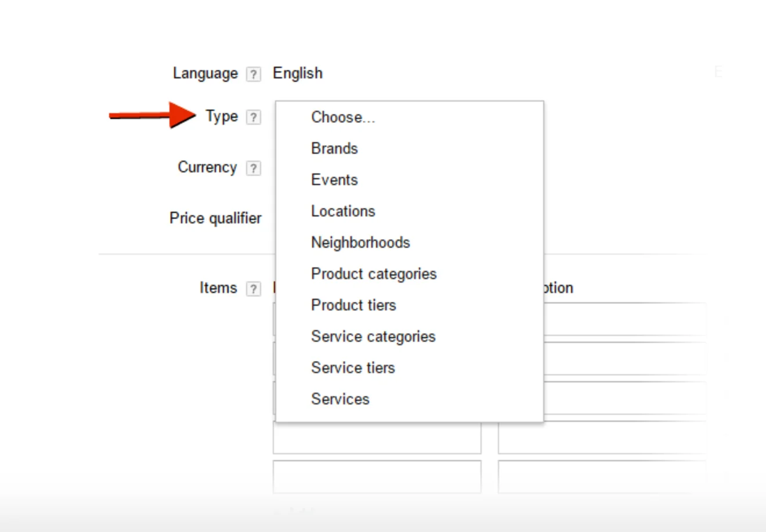766x532 pixels.
Task: Click the question mark next to Items
Action: pos(254,289)
